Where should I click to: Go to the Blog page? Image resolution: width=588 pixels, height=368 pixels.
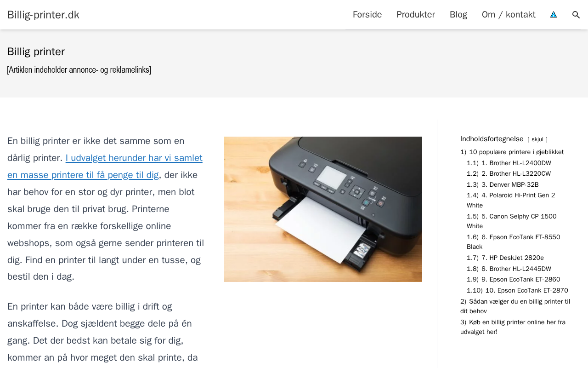click(x=458, y=15)
